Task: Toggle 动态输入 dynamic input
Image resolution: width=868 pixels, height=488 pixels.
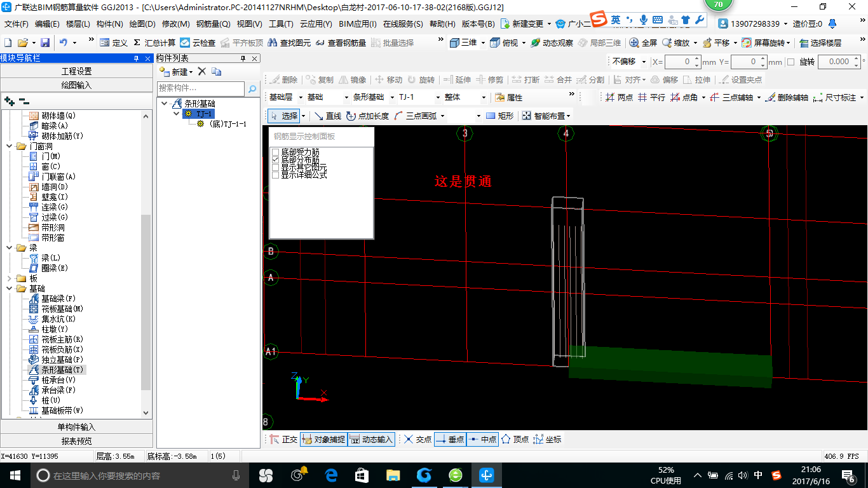Action: click(x=372, y=439)
